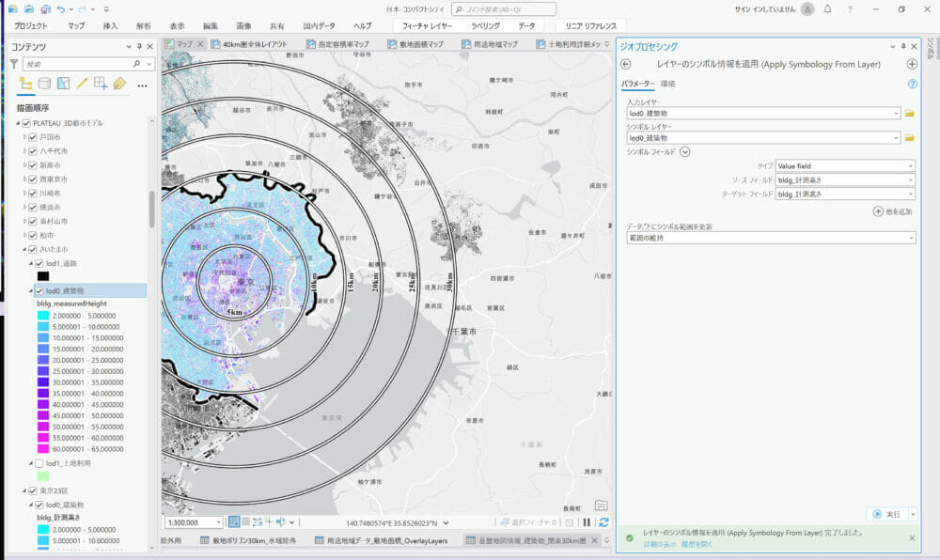Image resolution: width=940 pixels, height=560 pixels.
Task: Open the three-dots more options in Contents
Action: pyautogui.click(x=142, y=86)
